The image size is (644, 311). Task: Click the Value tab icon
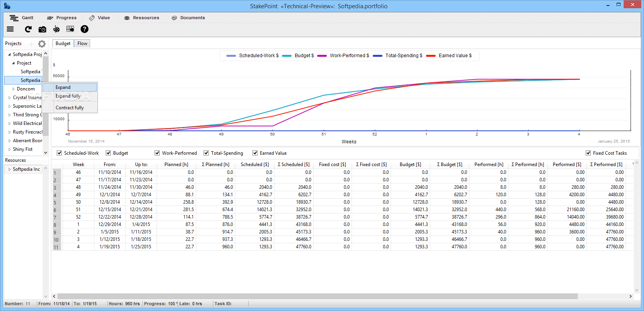[x=92, y=18]
